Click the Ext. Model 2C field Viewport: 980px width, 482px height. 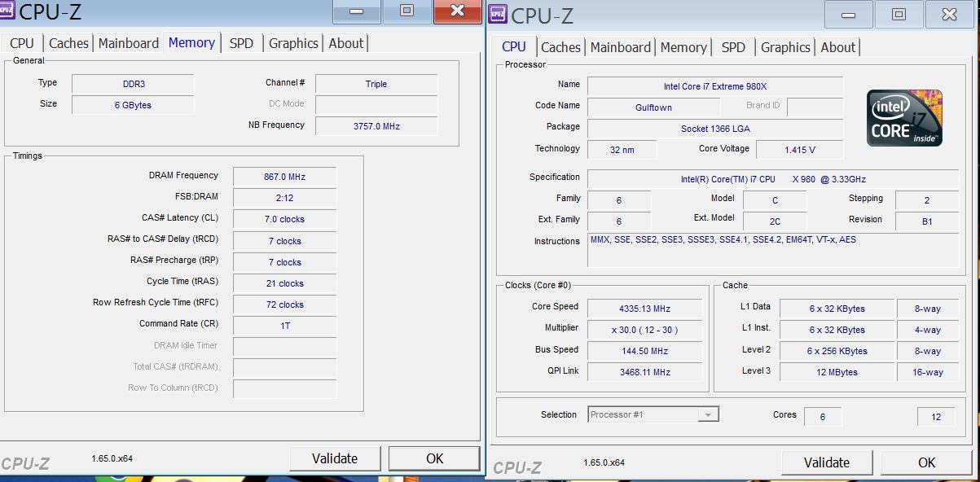point(775,221)
